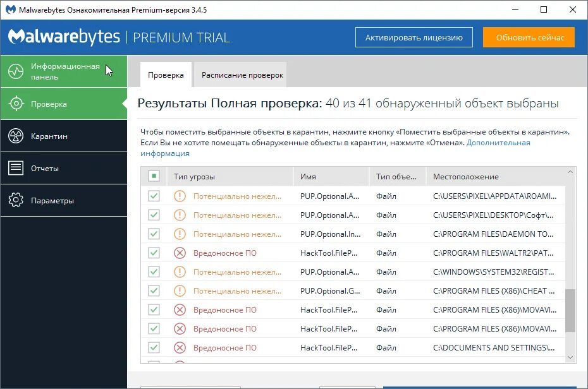
Task: Click the Malwarebytes title bar app icon
Action: coord(11,9)
